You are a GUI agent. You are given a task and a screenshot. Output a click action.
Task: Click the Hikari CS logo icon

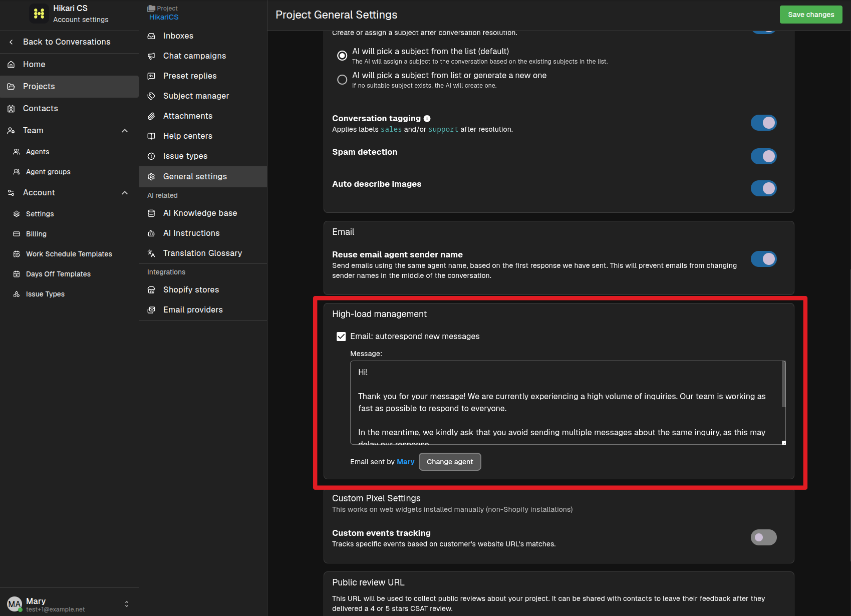click(39, 14)
